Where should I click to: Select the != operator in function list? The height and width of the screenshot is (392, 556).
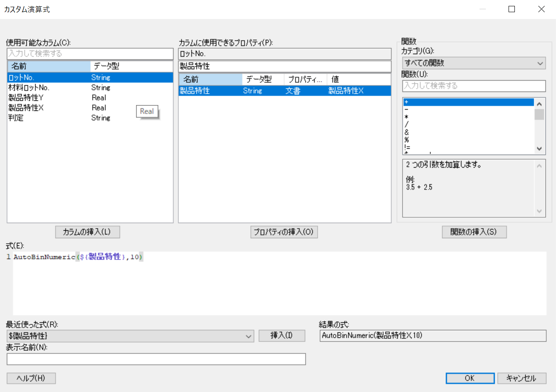(468, 147)
